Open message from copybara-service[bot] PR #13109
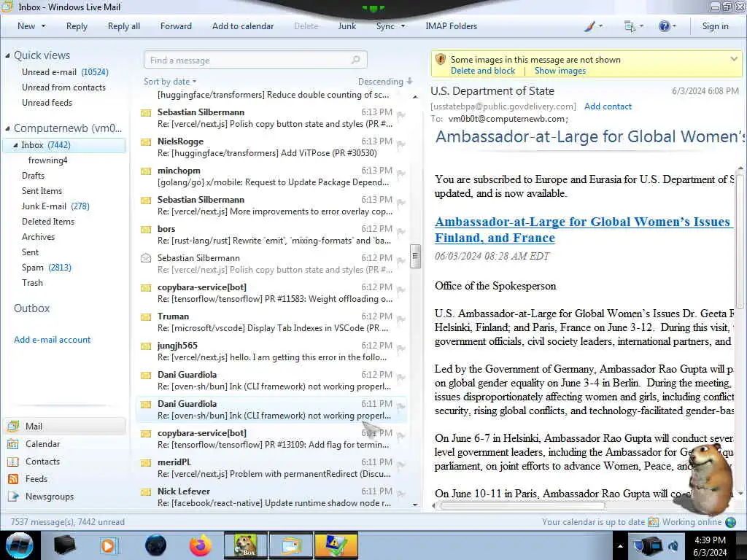The width and height of the screenshot is (747, 560). click(x=271, y=438)
